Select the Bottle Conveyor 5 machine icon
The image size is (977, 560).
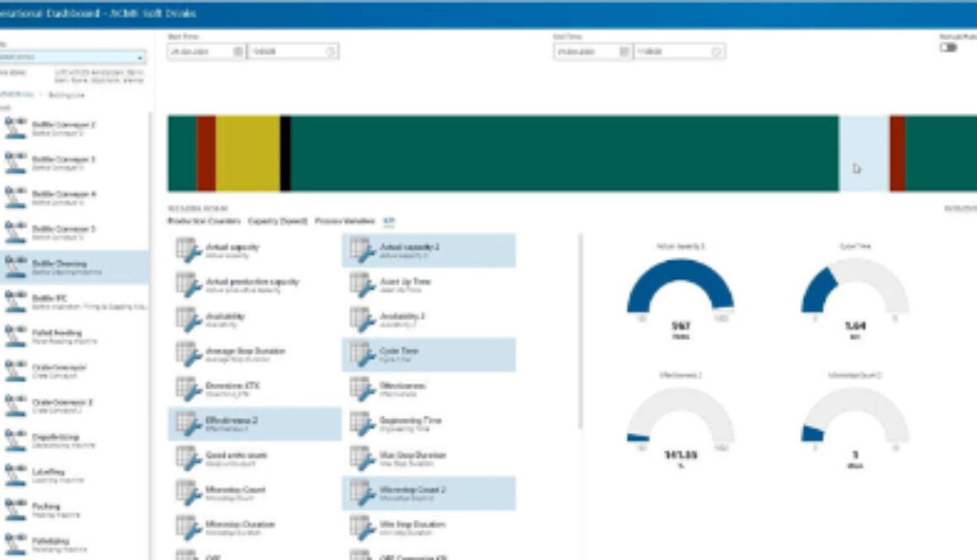click(15, 232)
